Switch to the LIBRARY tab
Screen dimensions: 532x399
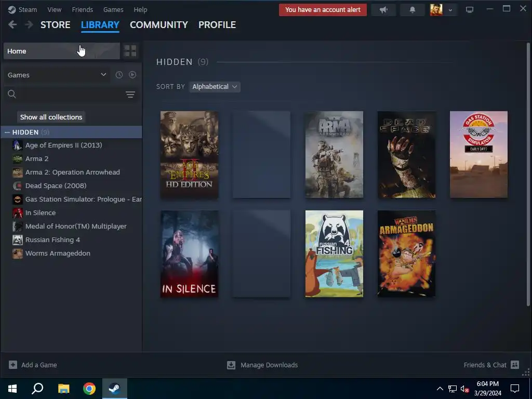(100, 25)
